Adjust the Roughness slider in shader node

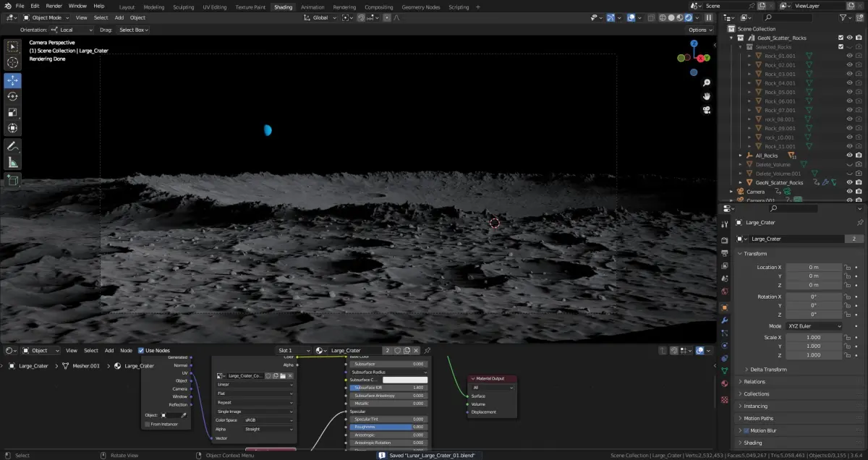tap(388, 427)
